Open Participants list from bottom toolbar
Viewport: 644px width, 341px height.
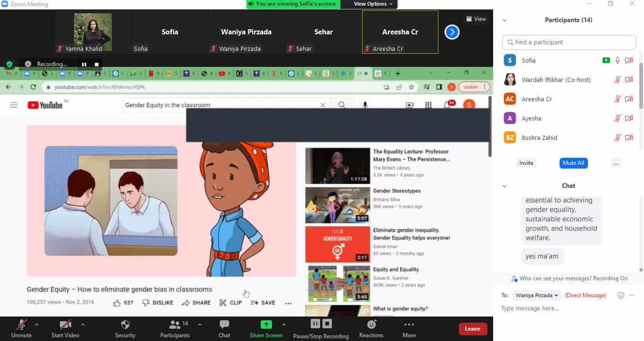(175, 325)
